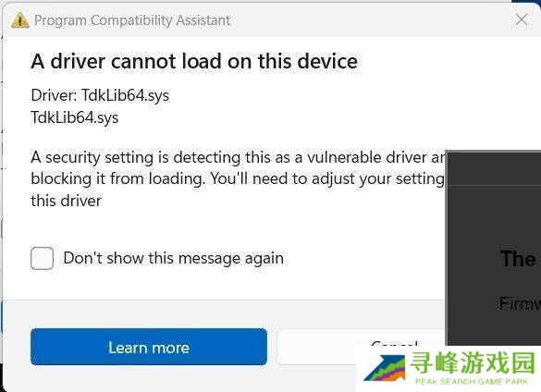Click the 'PEAK SEARCH GAME PARK' caption

(x=472, y=382)
